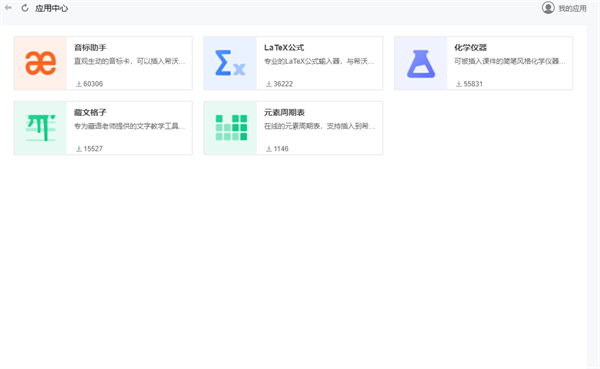The width and height of the screenshot is (600, 369).
Task: Click download count 60306 of 音标助手
Action: (90, 84)
